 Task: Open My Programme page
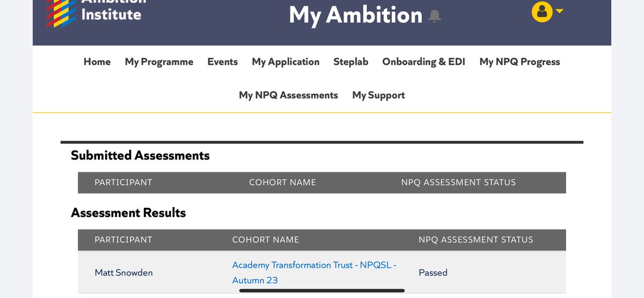(159, 62)
